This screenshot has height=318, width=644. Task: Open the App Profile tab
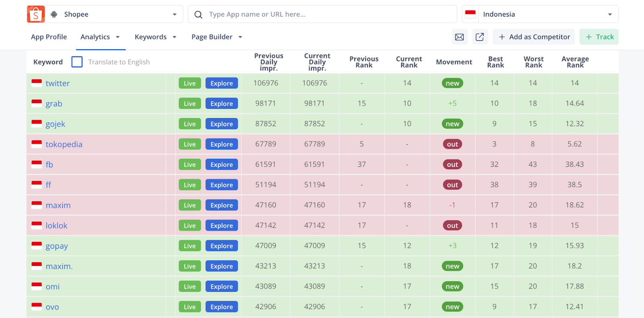click(x=49, y=37)
